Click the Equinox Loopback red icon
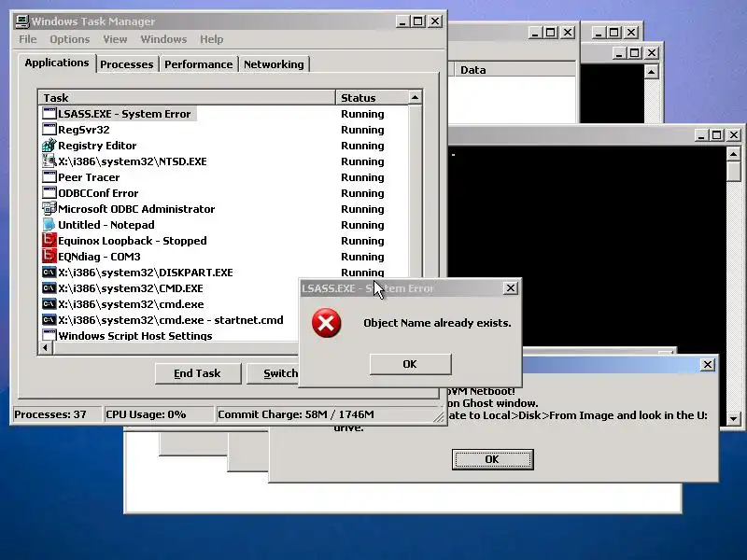747x560 pixels. pyautogui.click(x=49, y=241)
